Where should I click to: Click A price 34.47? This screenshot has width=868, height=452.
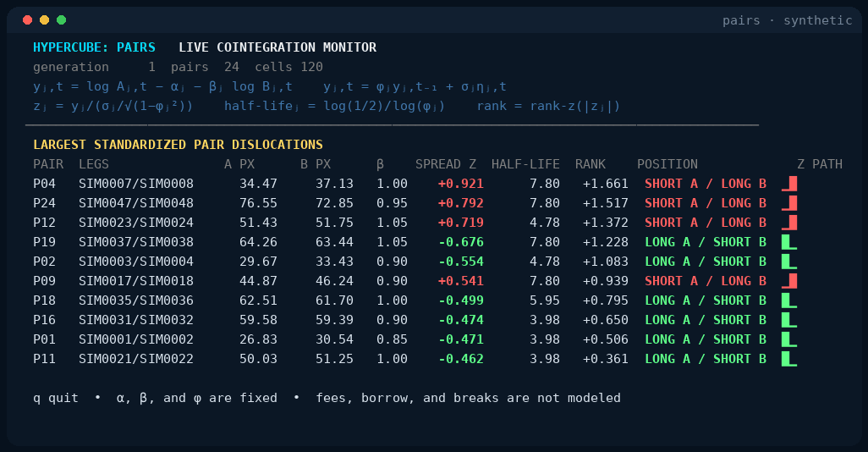[258, 184]
